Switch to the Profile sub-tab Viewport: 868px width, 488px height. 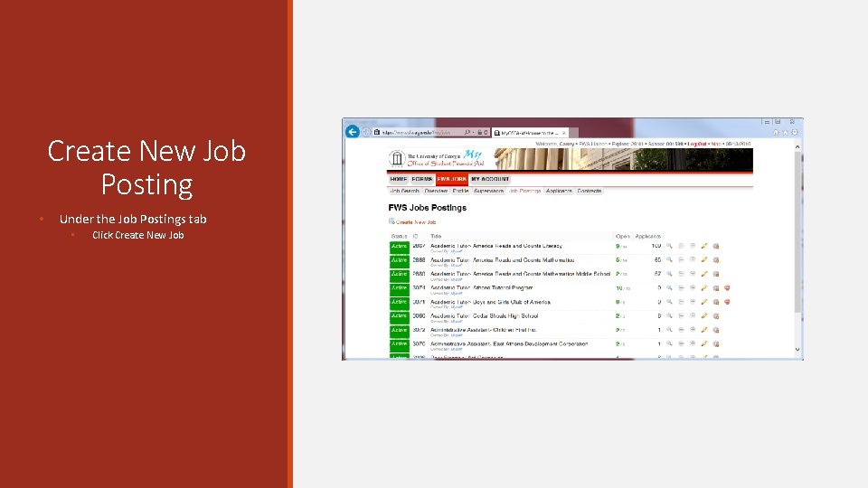460,191
